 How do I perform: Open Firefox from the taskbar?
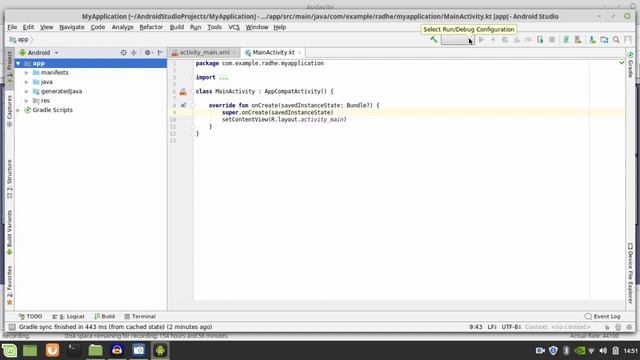pyautogui.click(x=52, y=350)
